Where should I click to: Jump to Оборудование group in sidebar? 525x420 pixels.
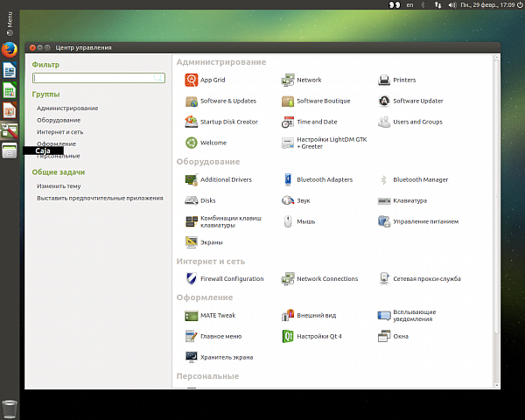(x=59, y=120)
